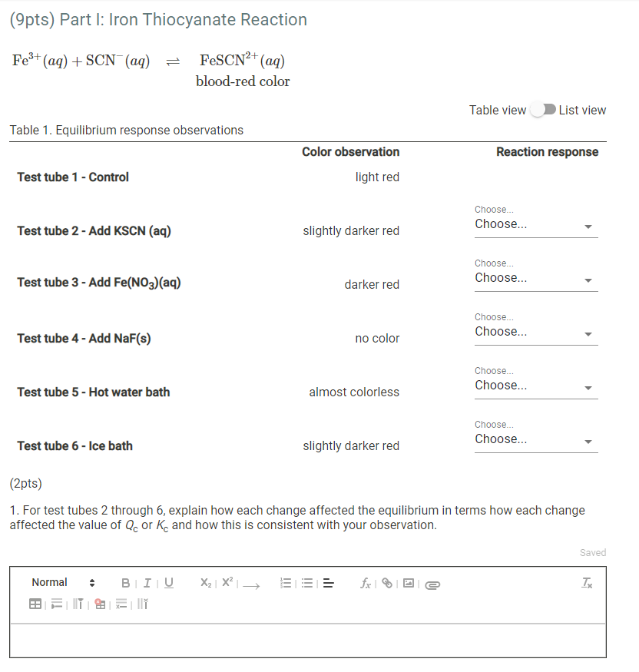The image size is (639, 672).
Task: Click the 'Saved' status text
Action: 593,553
